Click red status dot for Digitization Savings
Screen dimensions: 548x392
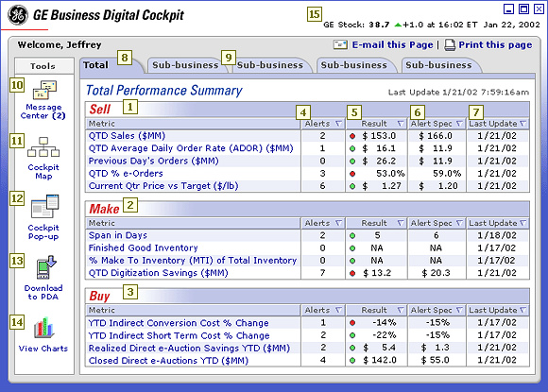(352, 273)
